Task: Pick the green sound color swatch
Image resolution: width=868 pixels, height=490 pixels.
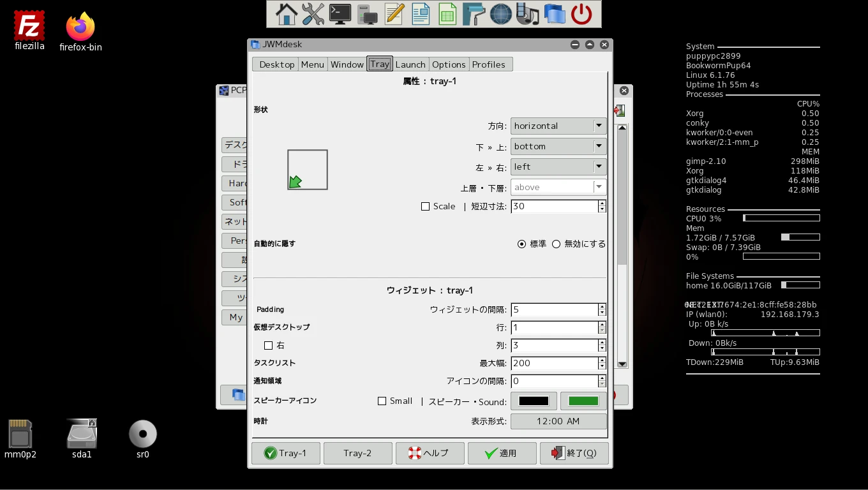Action: [x=583, y=401]
